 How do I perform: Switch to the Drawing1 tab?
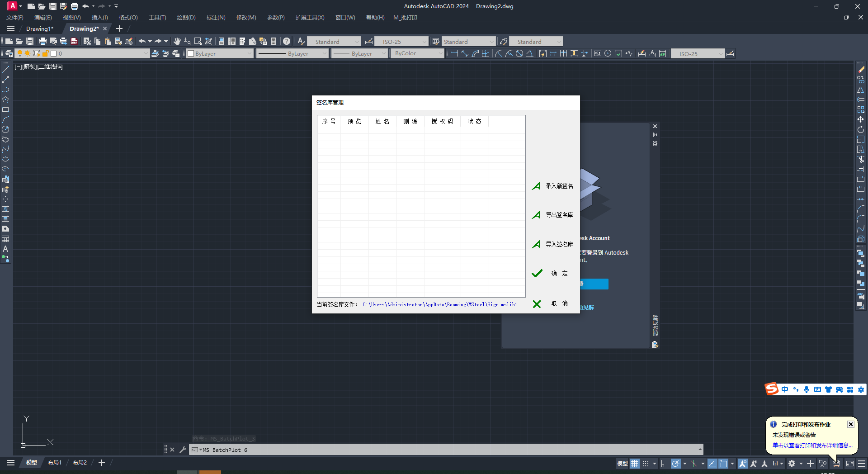(40, 28)
